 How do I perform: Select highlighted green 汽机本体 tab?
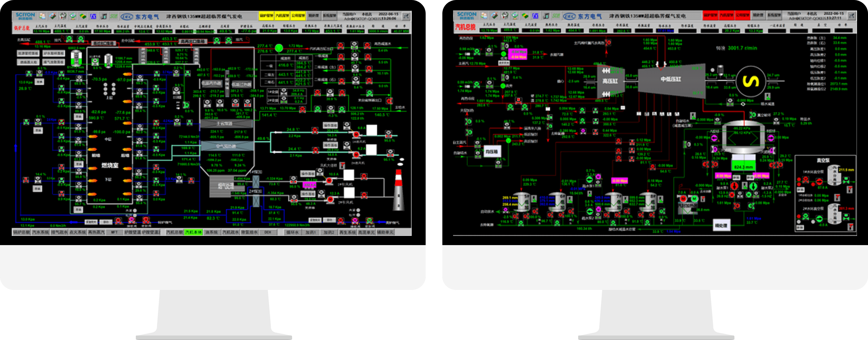193,232
